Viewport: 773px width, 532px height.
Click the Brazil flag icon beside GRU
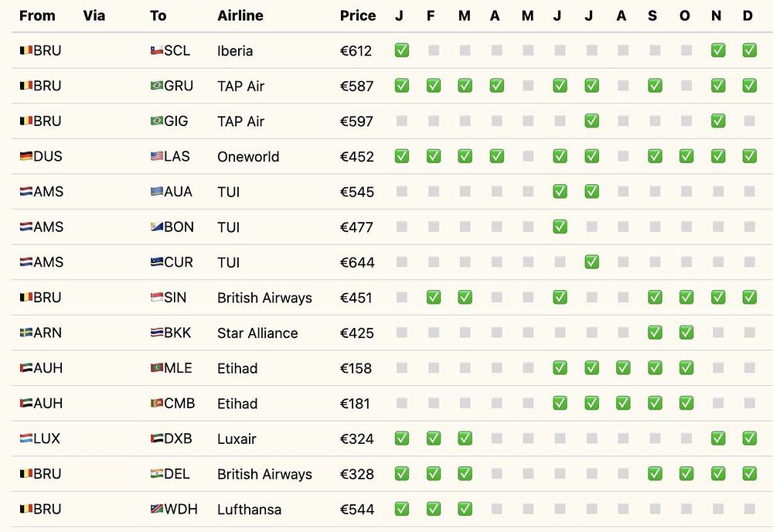pyautogui.click(x=156, y=87)
